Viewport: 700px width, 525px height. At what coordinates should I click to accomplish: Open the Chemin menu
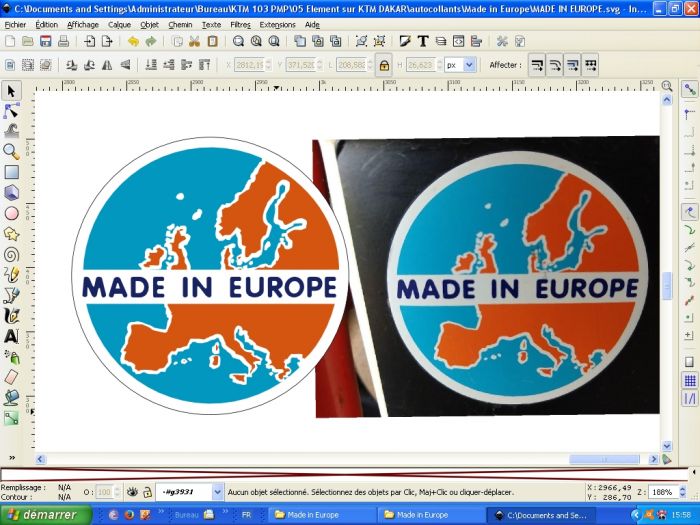point(180,24)
